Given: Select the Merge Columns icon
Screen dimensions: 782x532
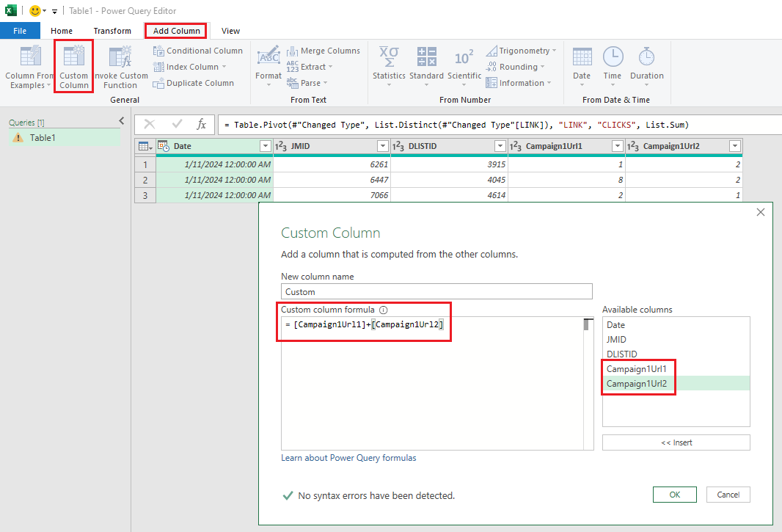Looking at the screenshot, I should pyautogui.click(x=324, y=50).
